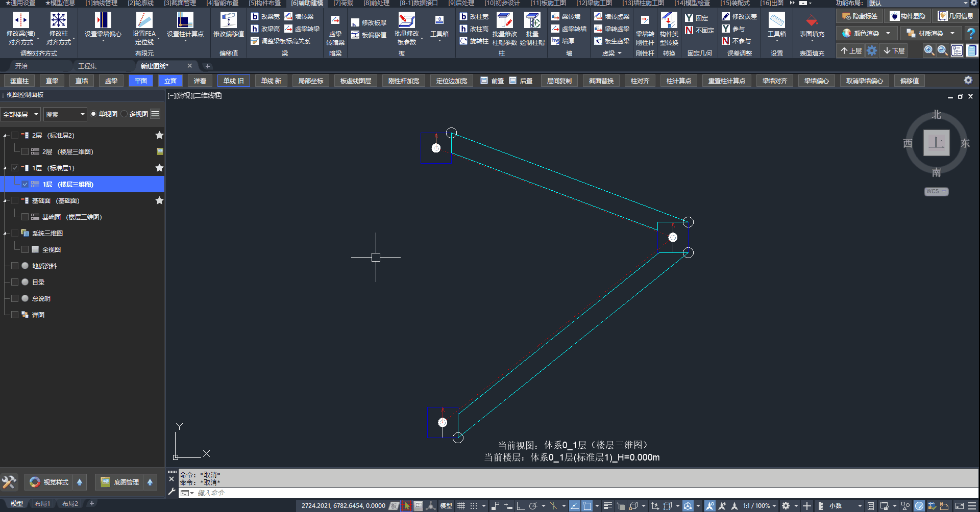Viewport: 980px width, 512px height.
Task: Switch to [5]构件布置 ribbon tab
Action: [264, 3]
